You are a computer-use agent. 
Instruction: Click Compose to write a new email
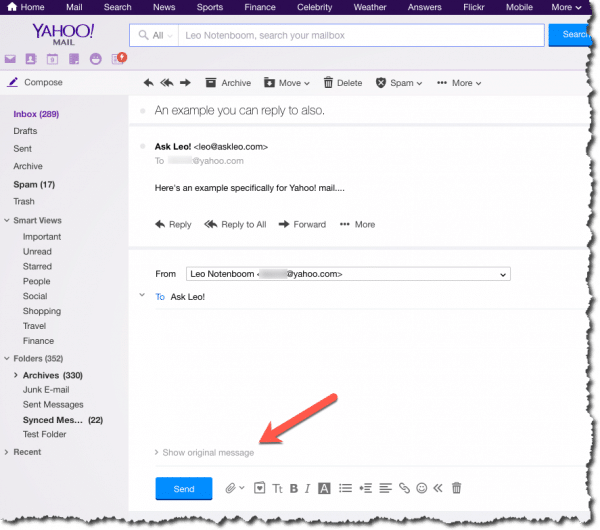click(x=35, y=82)
